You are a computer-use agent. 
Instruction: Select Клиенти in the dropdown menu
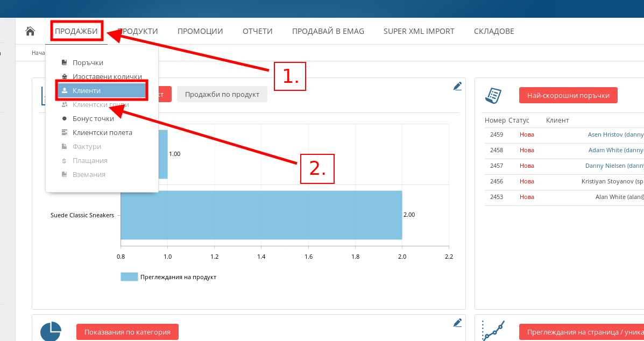point(87,91)
